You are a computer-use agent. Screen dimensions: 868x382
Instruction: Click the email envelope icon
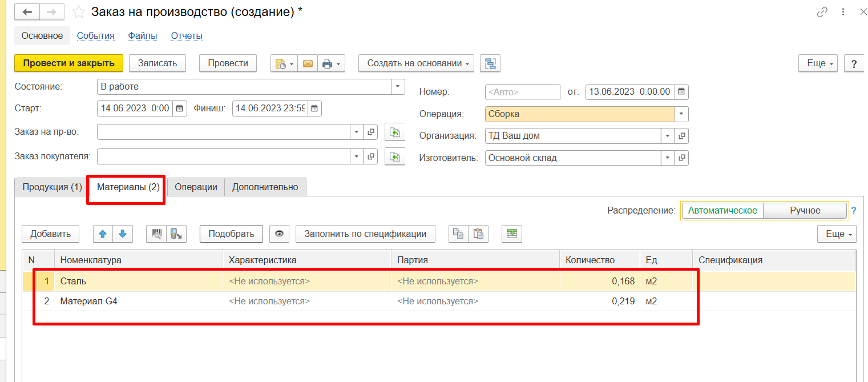click(307, 63)
